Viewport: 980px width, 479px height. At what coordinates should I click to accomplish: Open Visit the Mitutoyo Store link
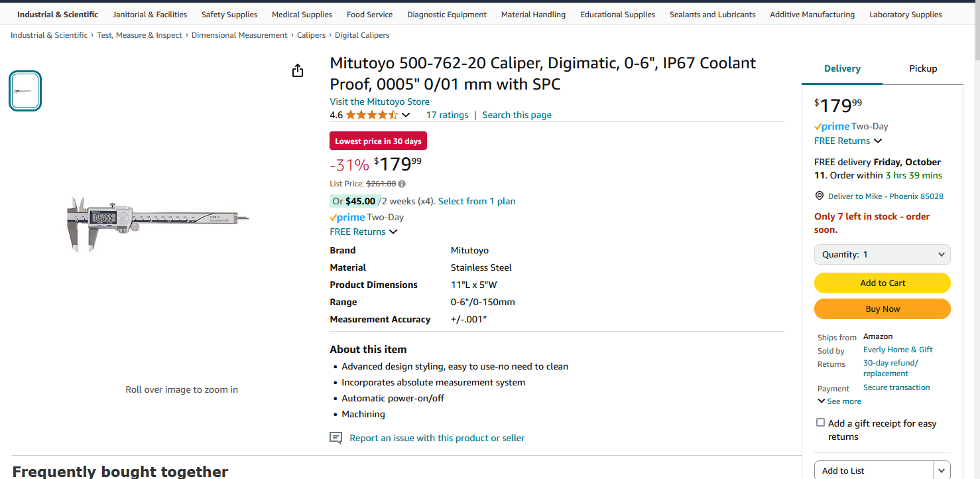pyautogui.click(x=379, y=102)
